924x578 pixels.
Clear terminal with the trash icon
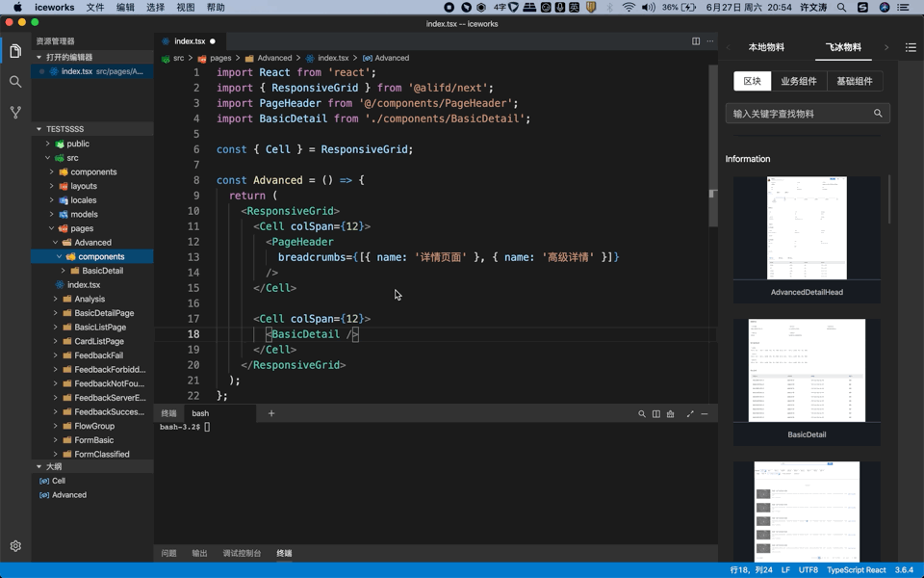[x=671, y=414]
